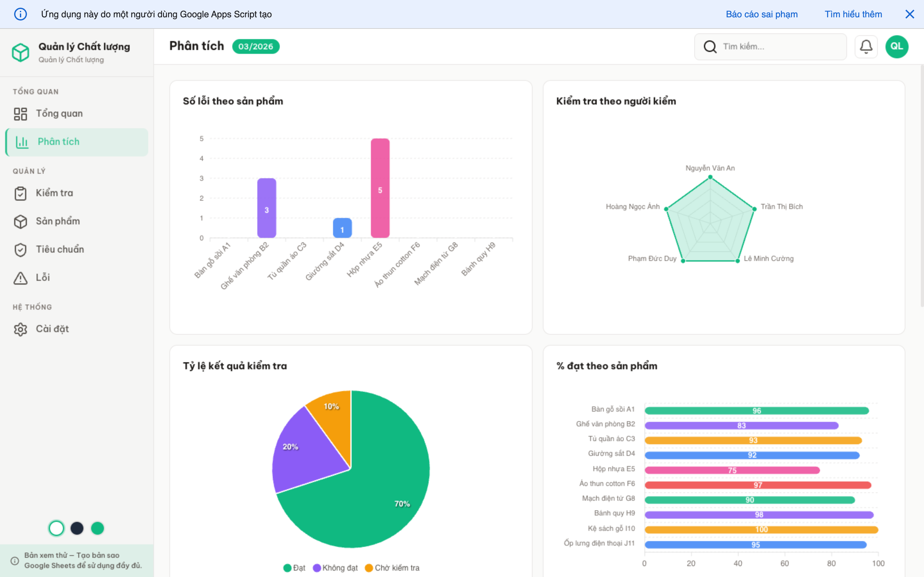
Task: Open the Kiểm tra clipboard icon in sidebar
Action: click(x=21, y=193)
